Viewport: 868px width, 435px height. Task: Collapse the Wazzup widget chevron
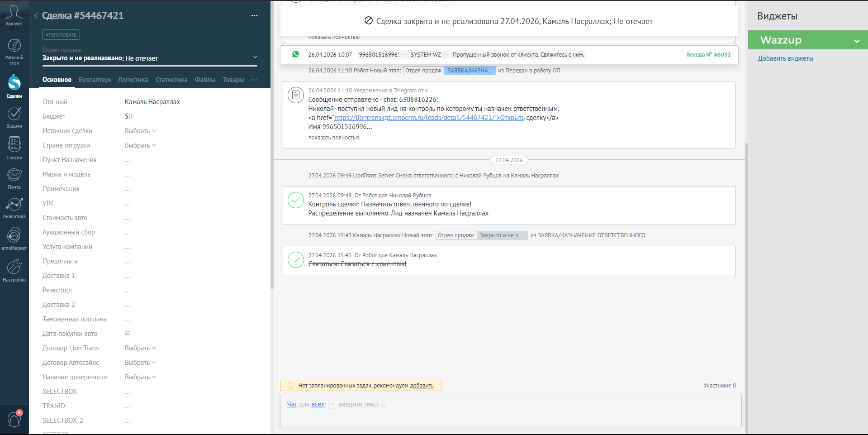(857, 41)
